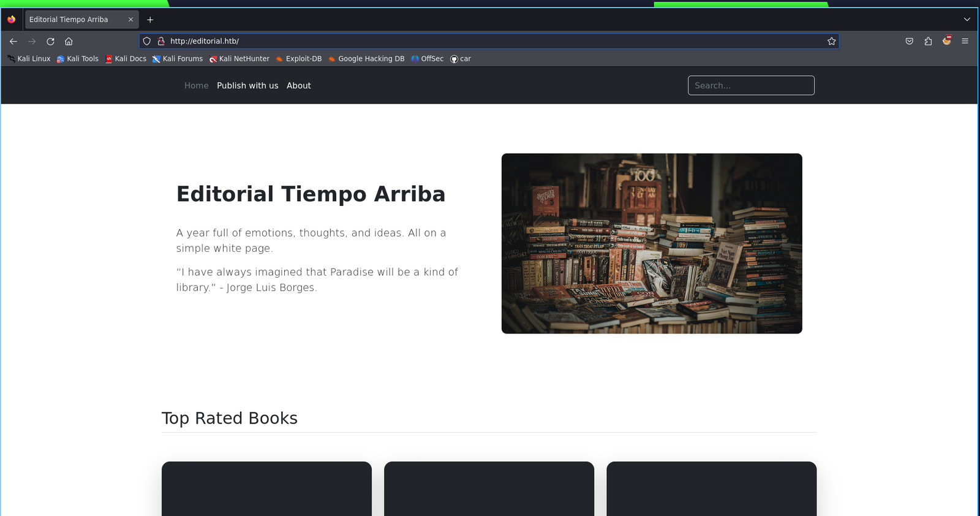Expand the list all tabs chevron
Image resolution: width=980 pixels, height=516 pixels.
coord(967,20)
